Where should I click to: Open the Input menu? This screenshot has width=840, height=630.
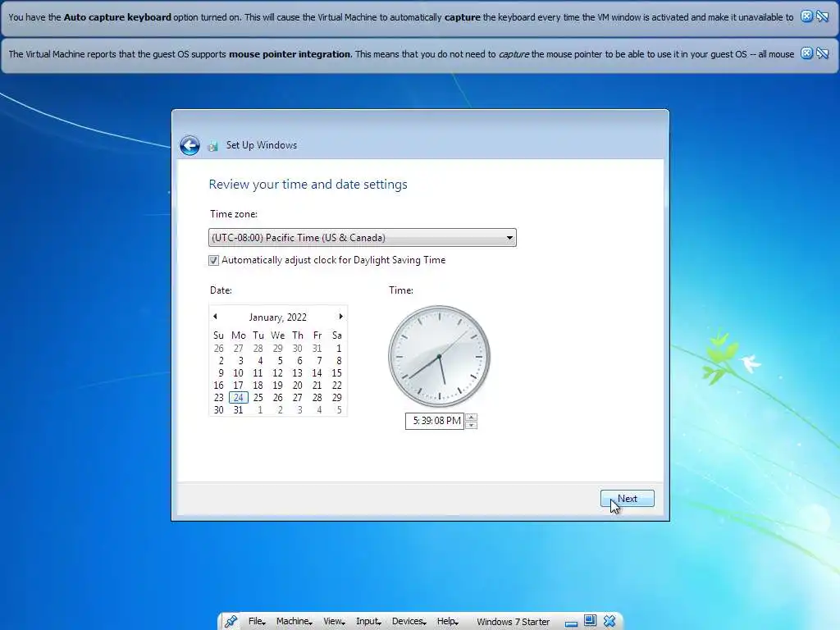(x=368, y=622)
